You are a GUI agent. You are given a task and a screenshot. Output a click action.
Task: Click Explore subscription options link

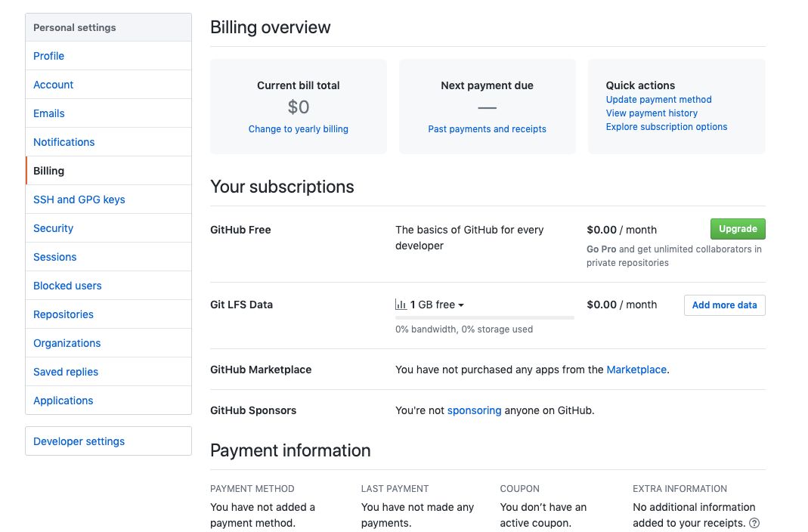[x=666, y=127]
